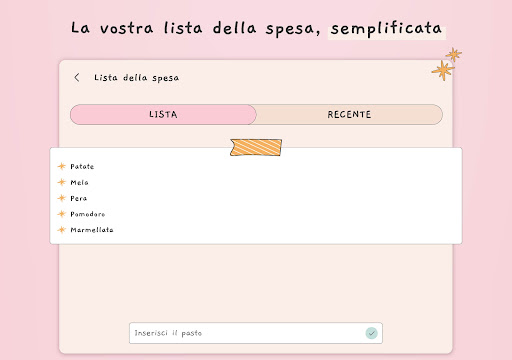Select the Mela list item

point(79,182)
